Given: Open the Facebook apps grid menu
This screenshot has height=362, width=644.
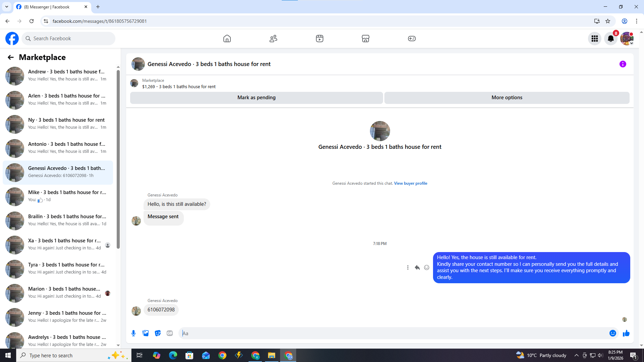Looking at the screenshot, I should pyautogui.click(x=594, y=39).
